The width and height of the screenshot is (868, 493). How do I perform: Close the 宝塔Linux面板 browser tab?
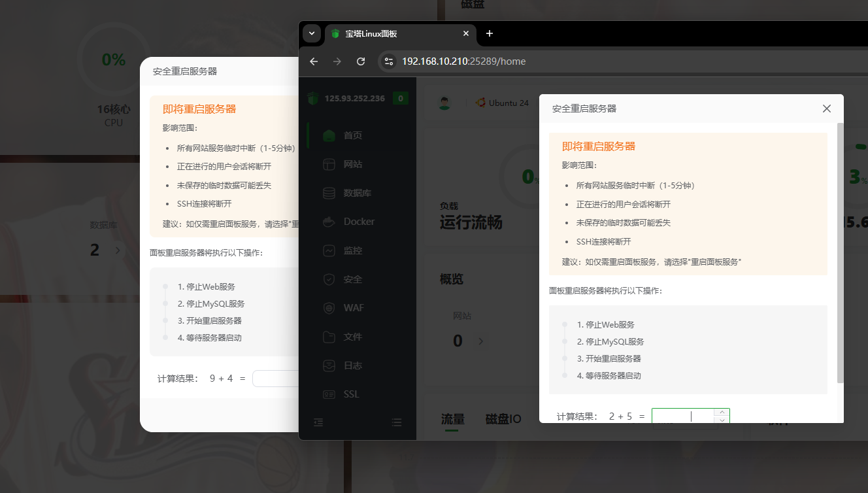coord(466,33)
